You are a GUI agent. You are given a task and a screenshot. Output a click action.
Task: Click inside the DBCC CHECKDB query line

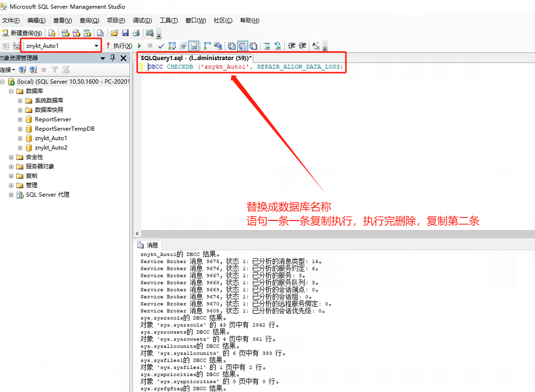(x=245, y=67)
